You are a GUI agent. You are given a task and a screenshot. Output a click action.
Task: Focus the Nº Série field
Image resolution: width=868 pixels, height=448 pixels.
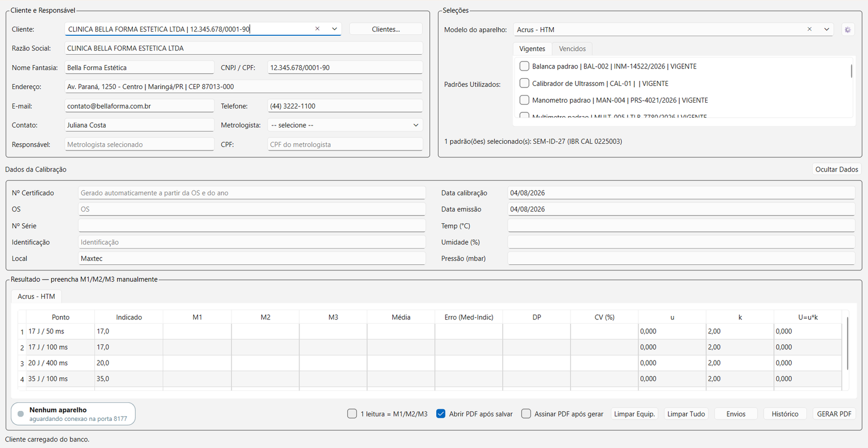[x=252, y=226]
